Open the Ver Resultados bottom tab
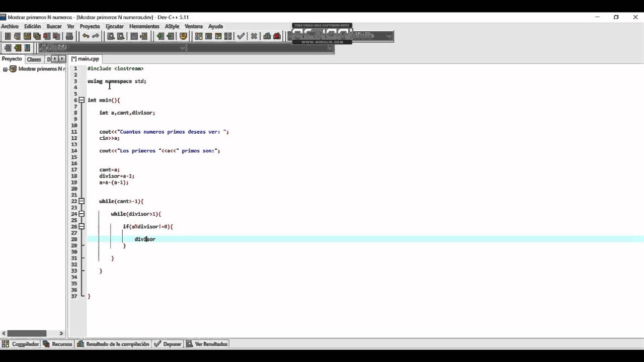Screen dimensions: 644x362 pos(207,344)
